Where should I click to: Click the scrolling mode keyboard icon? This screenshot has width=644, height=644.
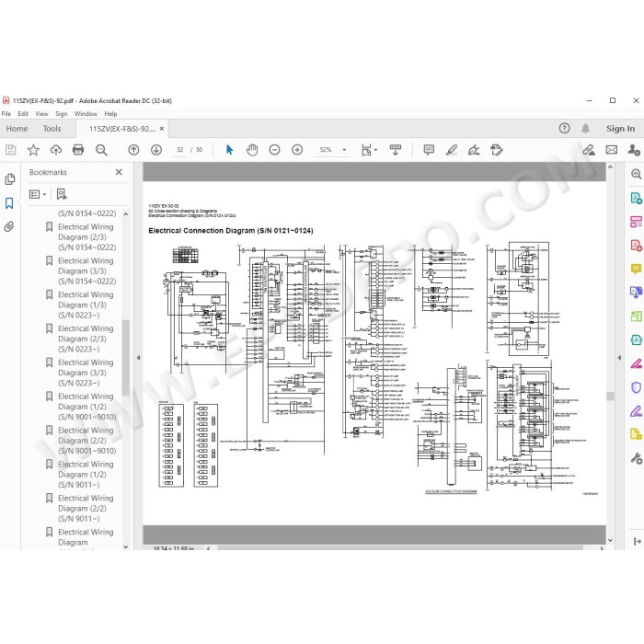pyautogui.click(x=396, y=150)
